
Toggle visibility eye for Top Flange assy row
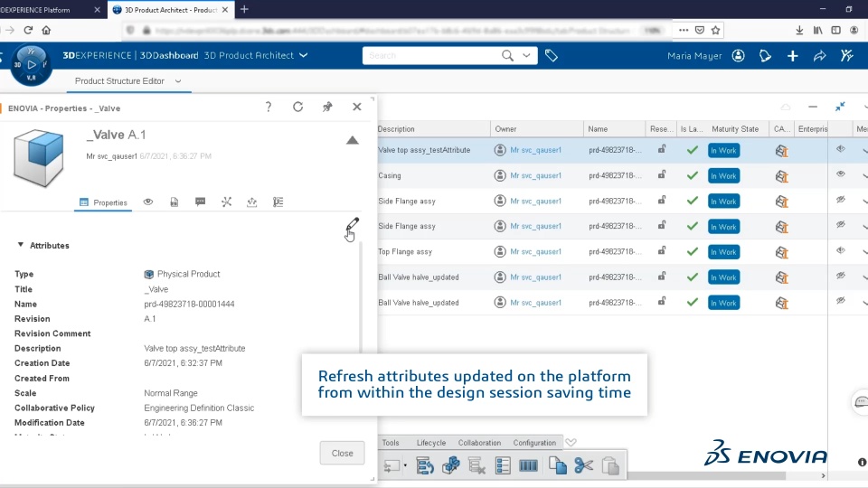point(840,250)
